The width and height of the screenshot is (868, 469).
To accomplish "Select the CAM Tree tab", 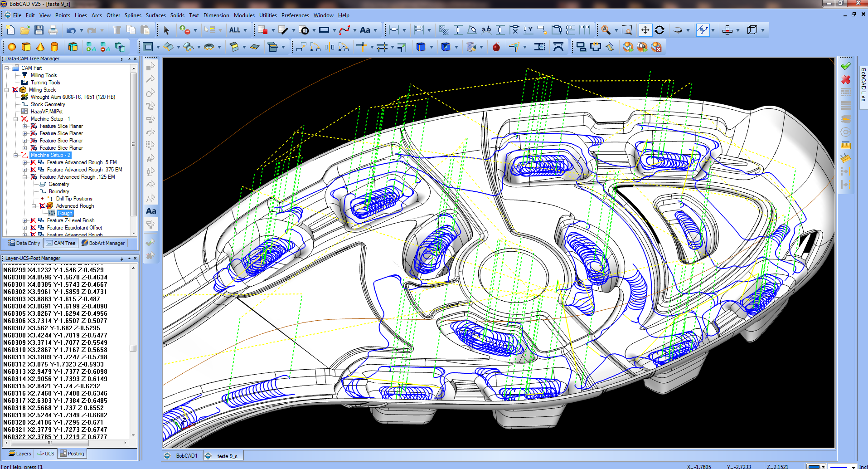I will [61, 243].
